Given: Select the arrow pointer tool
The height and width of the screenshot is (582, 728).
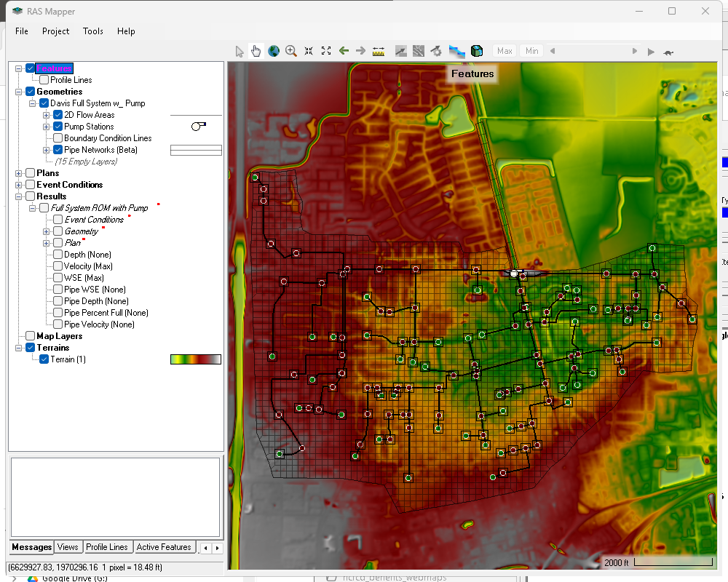Looking at the screenshot, I should click(x=240, y=52).
